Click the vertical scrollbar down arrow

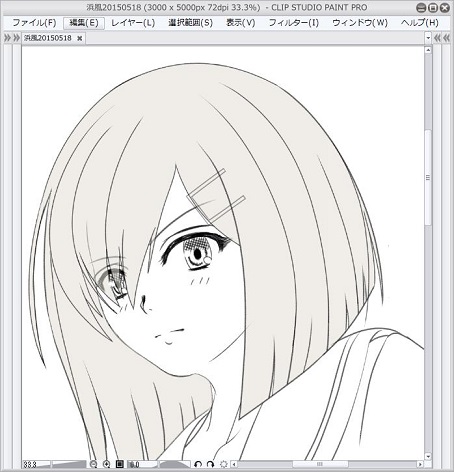(x=428, y=456)
